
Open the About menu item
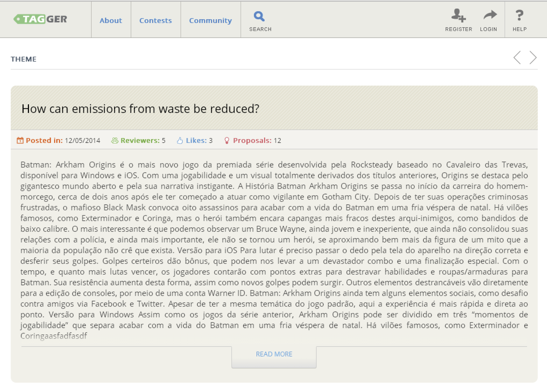tap(111, 21)
